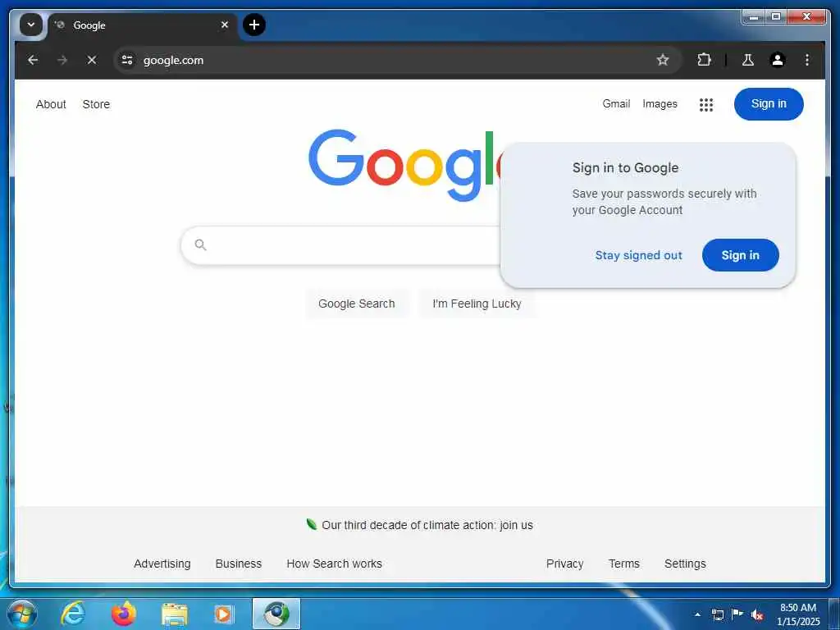Open Chrome Labs flask icon

click(748, 60)
